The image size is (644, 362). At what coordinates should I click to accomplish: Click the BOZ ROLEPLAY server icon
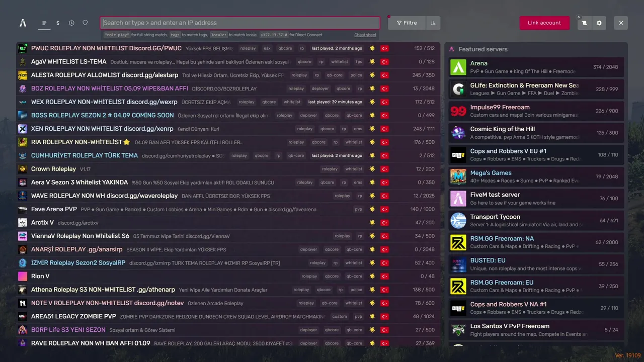click(23, 88)
